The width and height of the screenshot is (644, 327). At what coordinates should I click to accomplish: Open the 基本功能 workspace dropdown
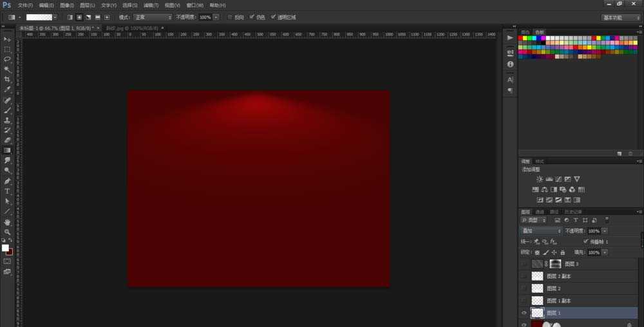(621, 17)
